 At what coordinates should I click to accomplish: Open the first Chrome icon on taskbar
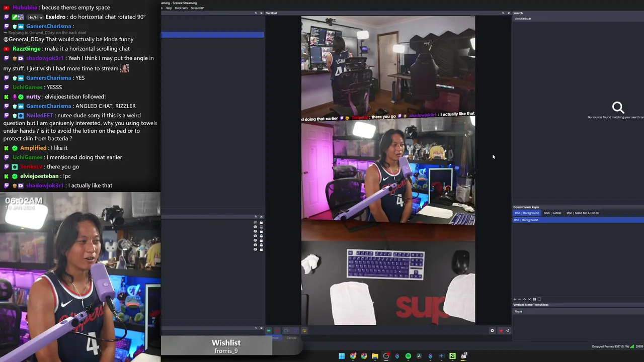[x=353, y=356]
